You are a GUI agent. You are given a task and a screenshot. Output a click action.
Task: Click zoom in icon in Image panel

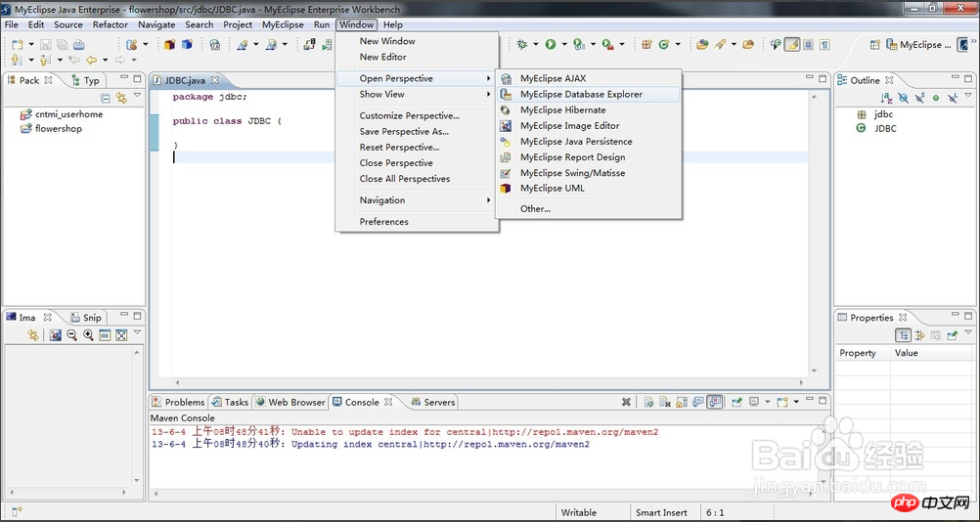coord(88,335)
